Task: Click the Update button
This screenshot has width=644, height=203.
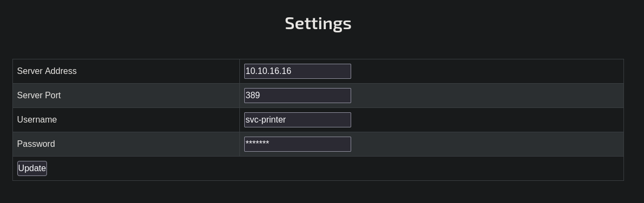Action: coord(32,168)
